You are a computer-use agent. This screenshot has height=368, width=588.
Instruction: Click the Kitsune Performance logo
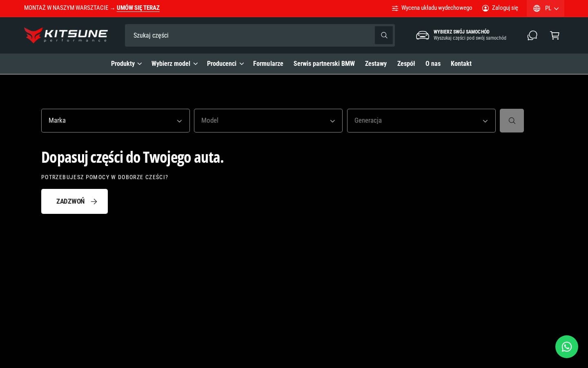click(x=66, y=35)
